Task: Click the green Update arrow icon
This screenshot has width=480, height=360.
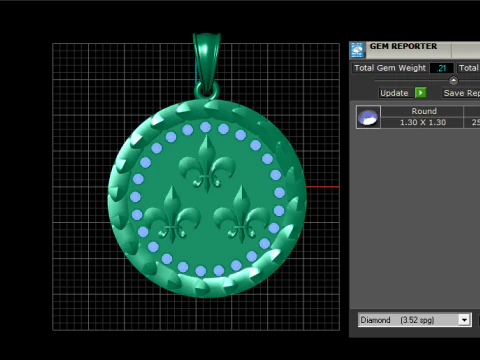Action: pyautogui.click(x=420, y=93)
